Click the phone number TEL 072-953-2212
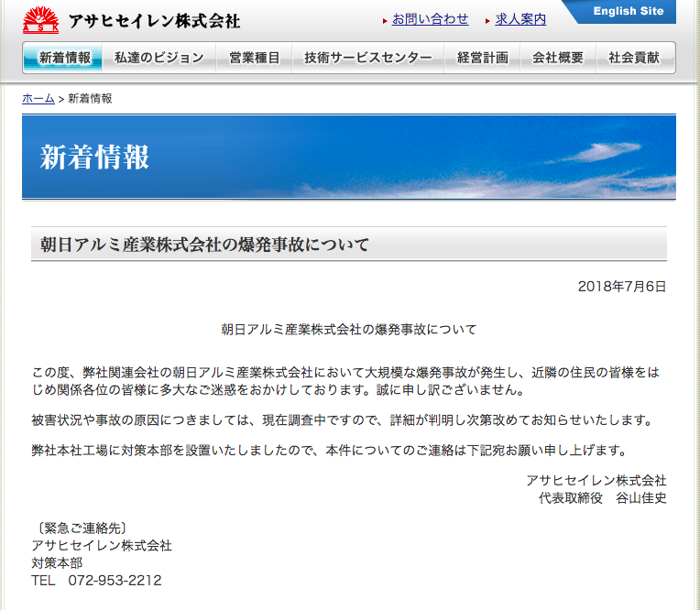 point(96,581)
